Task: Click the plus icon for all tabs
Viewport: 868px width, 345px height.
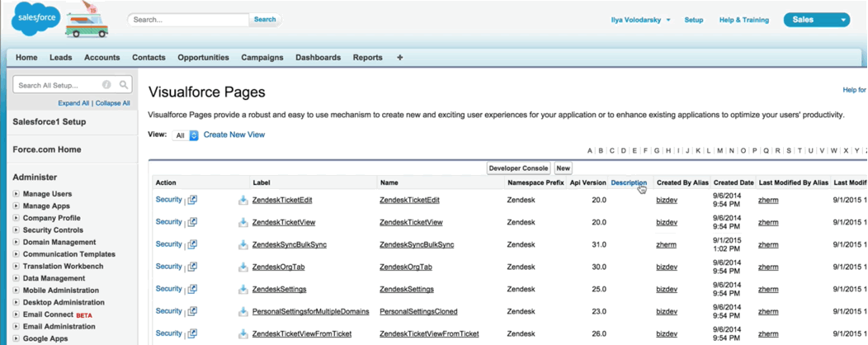Action: pyautogui.click(x=399, y=57)
